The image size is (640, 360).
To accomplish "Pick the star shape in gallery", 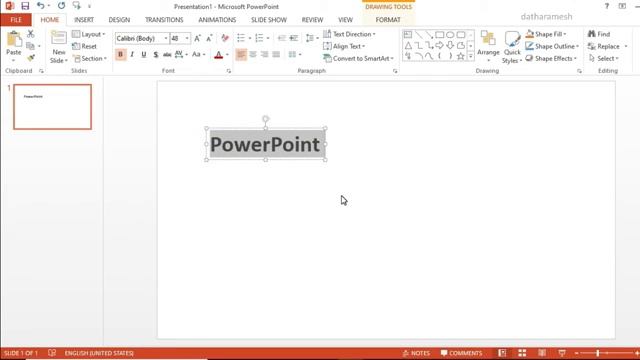I will point(460,56).
